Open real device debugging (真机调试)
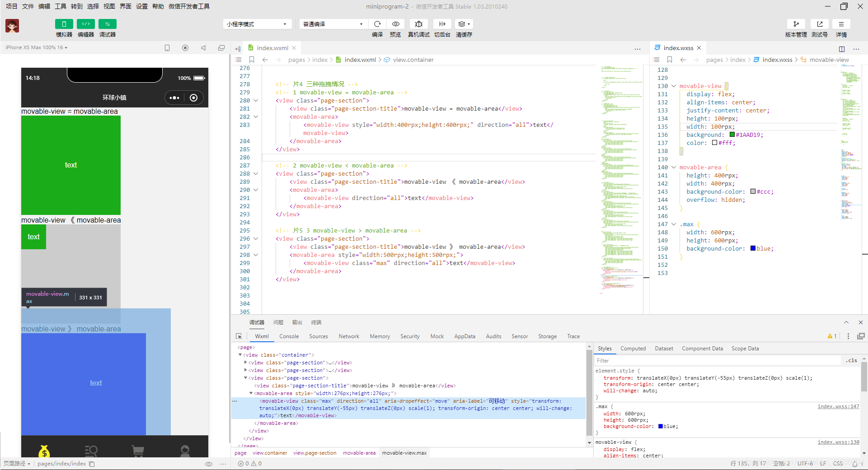This screenshot has width=868, height=470. tap(418, 24)
